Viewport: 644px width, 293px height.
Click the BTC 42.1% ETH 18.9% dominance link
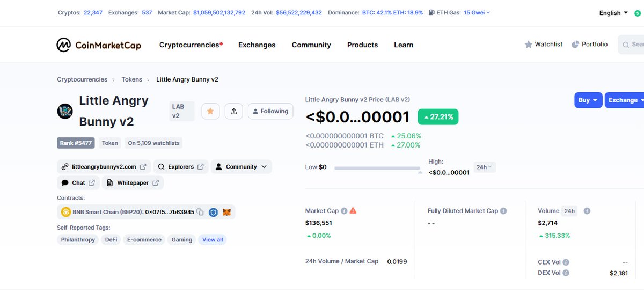coord(392,12)
